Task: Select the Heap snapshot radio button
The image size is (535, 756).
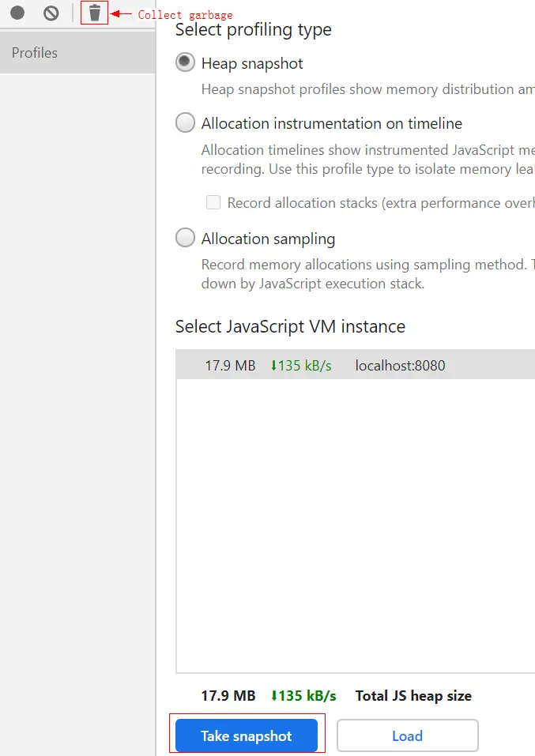Action: tap(185, 63)
